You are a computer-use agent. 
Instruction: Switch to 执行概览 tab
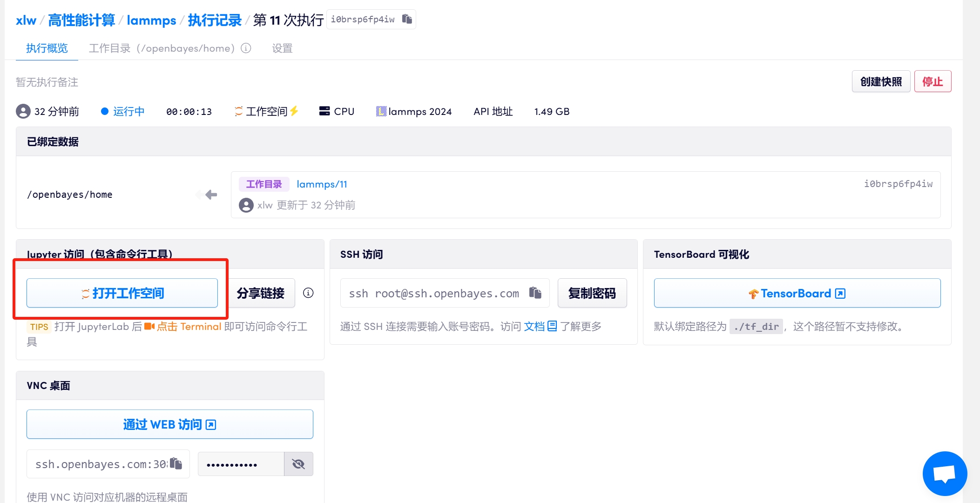pyautogui.click(x=47, y=48)
